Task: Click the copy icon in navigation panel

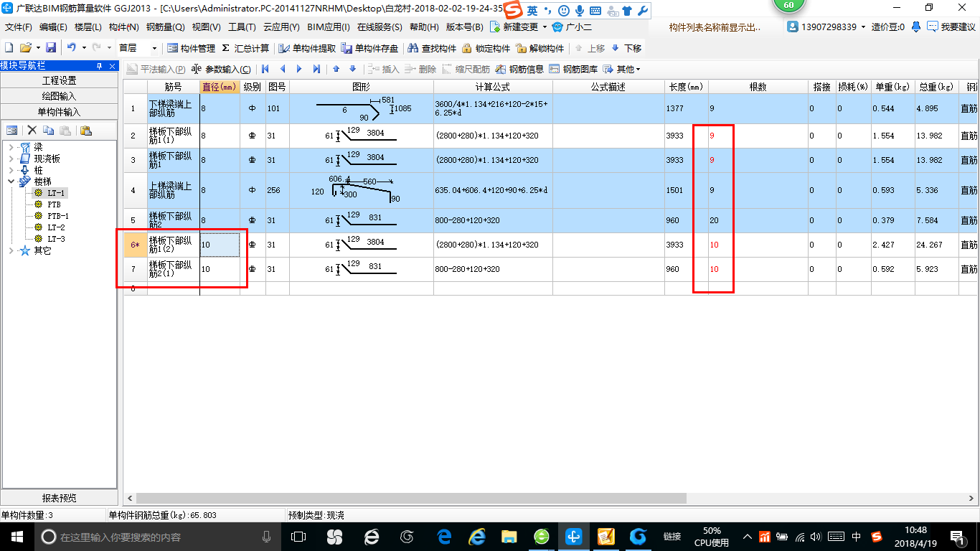Action: pyautogui.click(x=48, y=131)
